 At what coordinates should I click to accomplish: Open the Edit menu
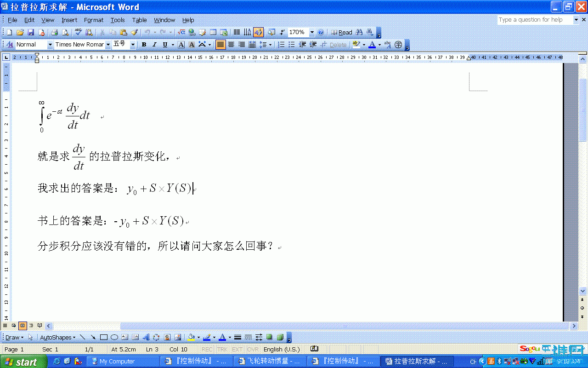point(29,20)
